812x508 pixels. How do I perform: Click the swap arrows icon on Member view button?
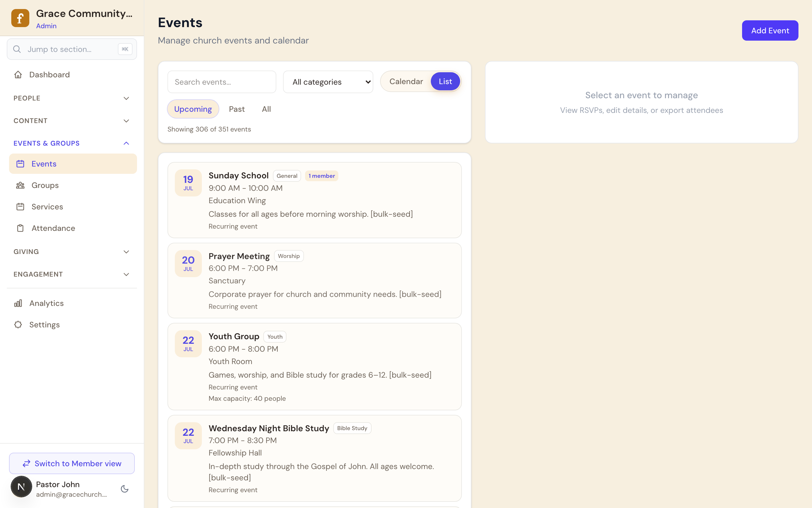pyautogui.click(x=27, y=464)
